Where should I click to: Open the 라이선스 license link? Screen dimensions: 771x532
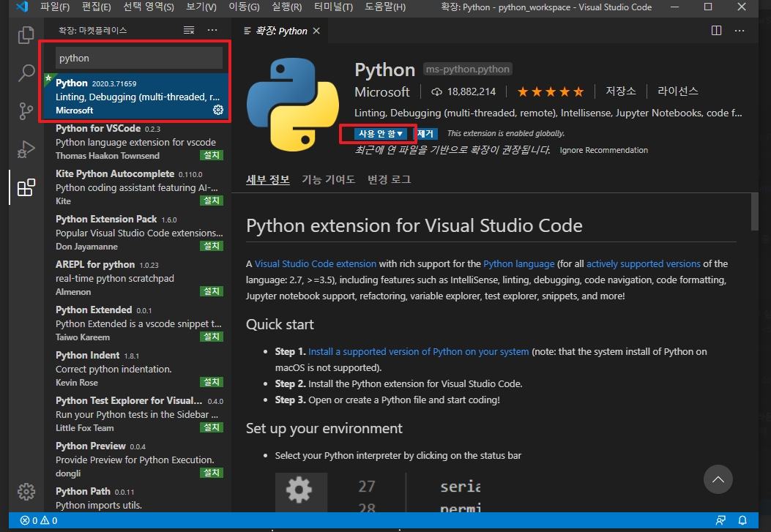(677, 91)
